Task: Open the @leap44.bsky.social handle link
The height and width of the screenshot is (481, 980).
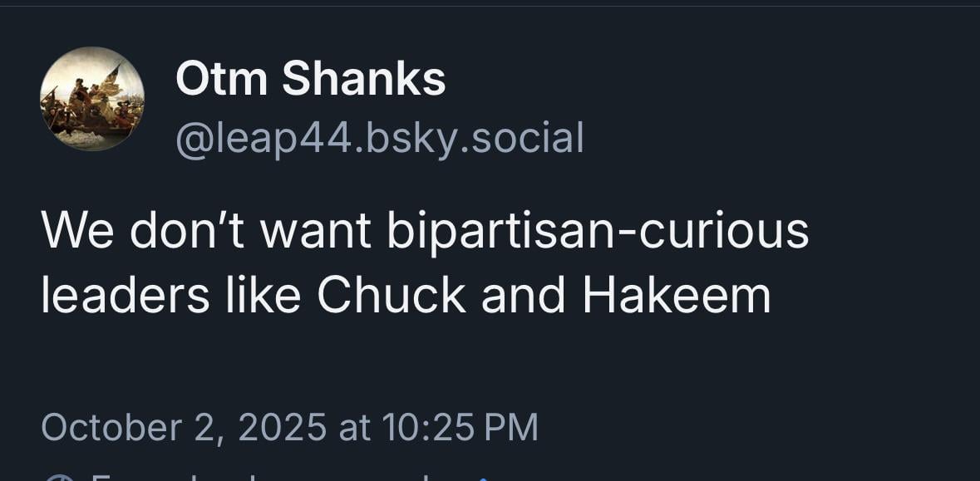Action: click(379, 138)
